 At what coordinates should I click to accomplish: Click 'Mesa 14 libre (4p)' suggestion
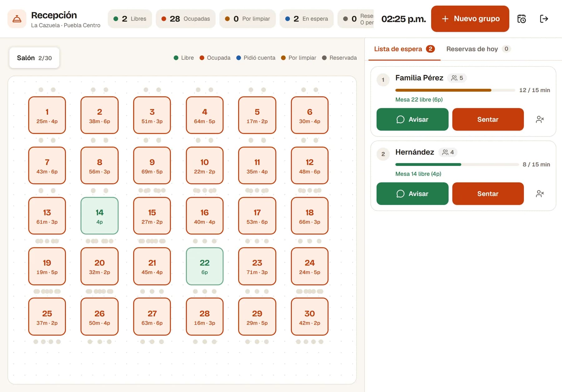[418, 174]
